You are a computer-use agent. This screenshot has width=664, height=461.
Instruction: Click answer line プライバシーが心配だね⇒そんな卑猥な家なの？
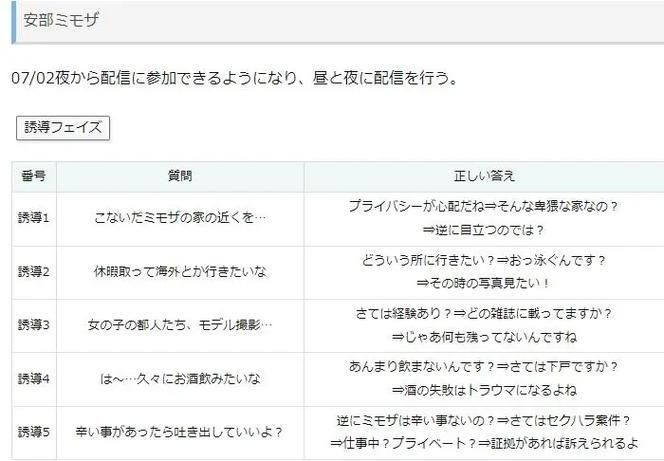(x=484, y=207)
